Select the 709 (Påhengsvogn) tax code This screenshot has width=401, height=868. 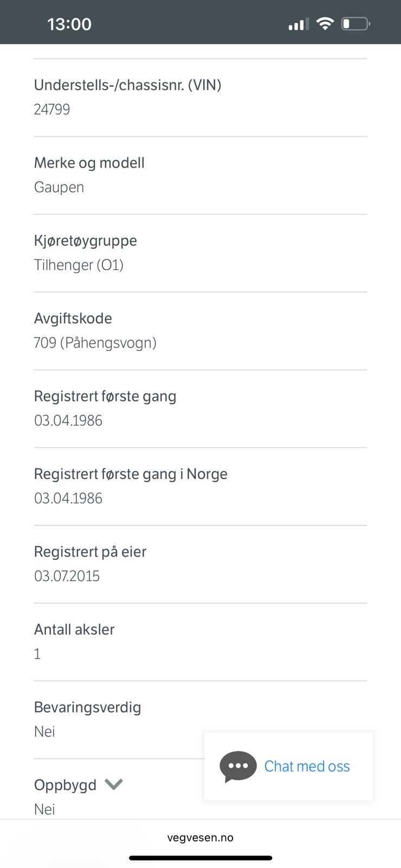95,343
